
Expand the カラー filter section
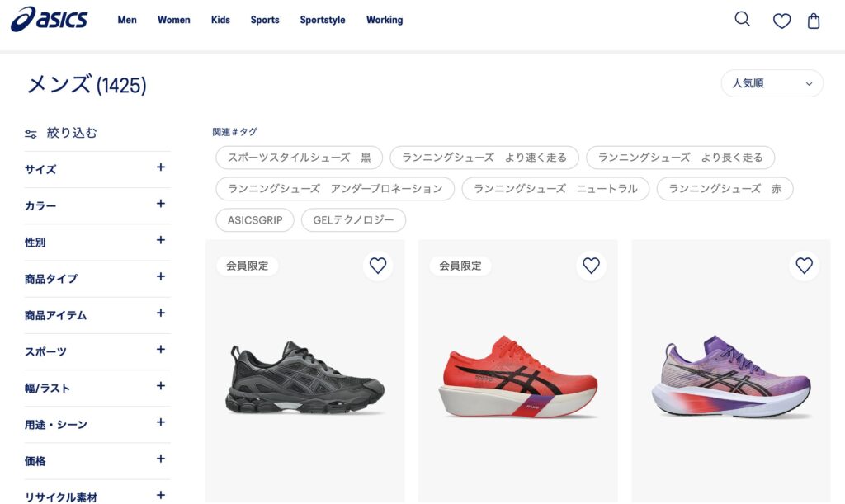pyautogui.click(x=97, y=205)
